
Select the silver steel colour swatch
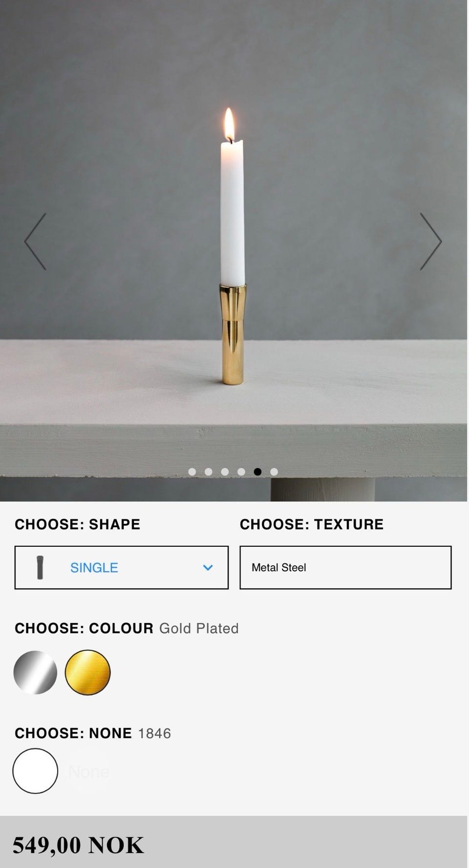point(35,672)
